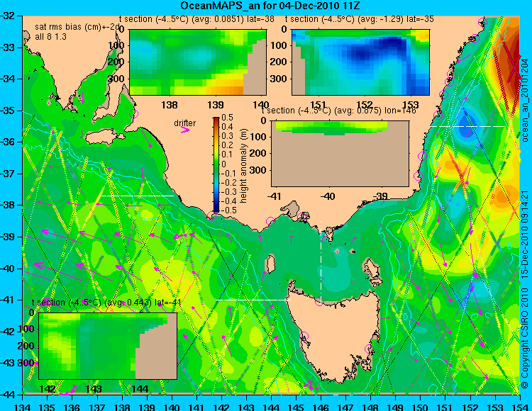This screenshot has height=411, width=532.
Task: Select the 150 longitude label on bottom axis
Action: coord(421,407)
